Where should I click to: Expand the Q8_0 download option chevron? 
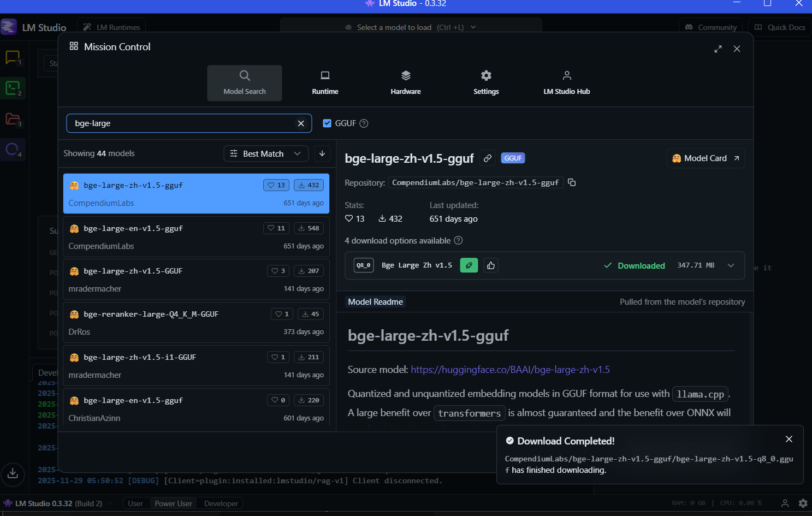pyautogui.click(x=731, y=265)
